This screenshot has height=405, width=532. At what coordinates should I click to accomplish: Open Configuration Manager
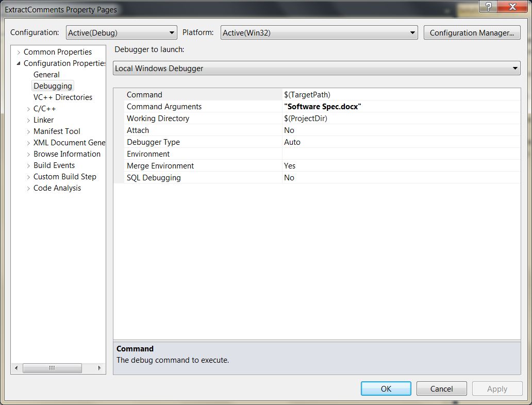point(472,32)
